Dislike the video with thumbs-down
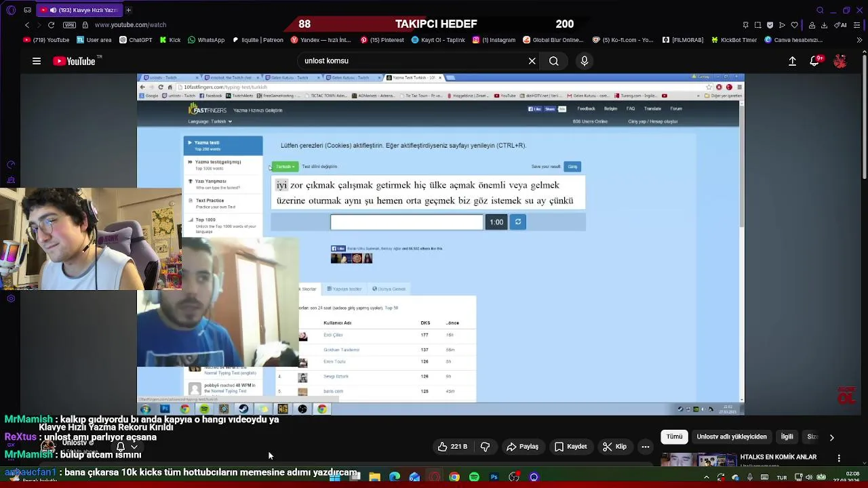Viewport: 868px width, 488px height. click(x=485, y=447)
